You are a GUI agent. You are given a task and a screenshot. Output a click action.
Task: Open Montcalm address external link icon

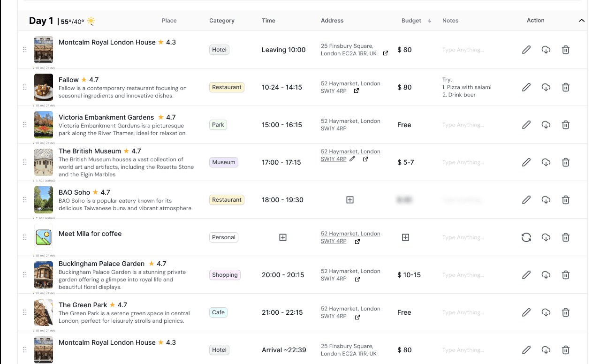point(386,53)
